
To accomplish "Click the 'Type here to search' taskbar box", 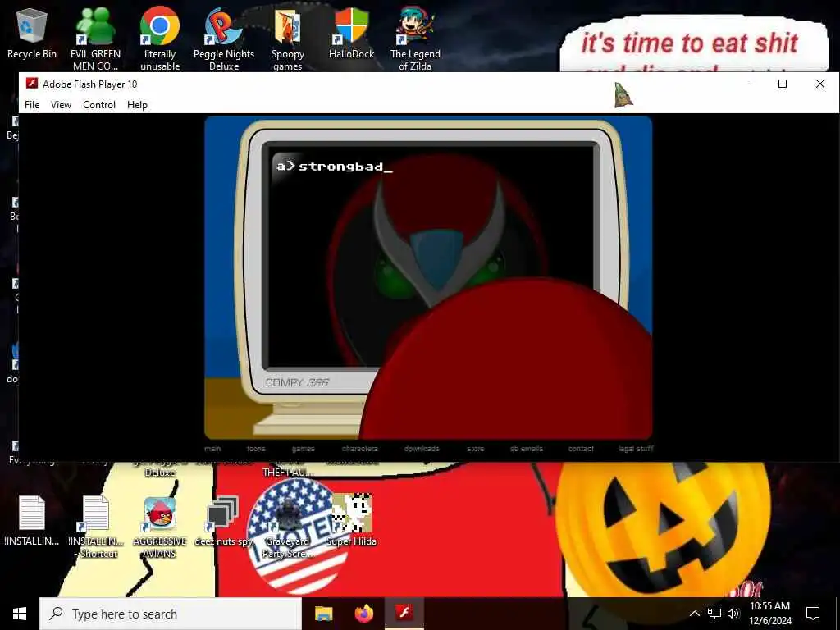I will (171, 614).
